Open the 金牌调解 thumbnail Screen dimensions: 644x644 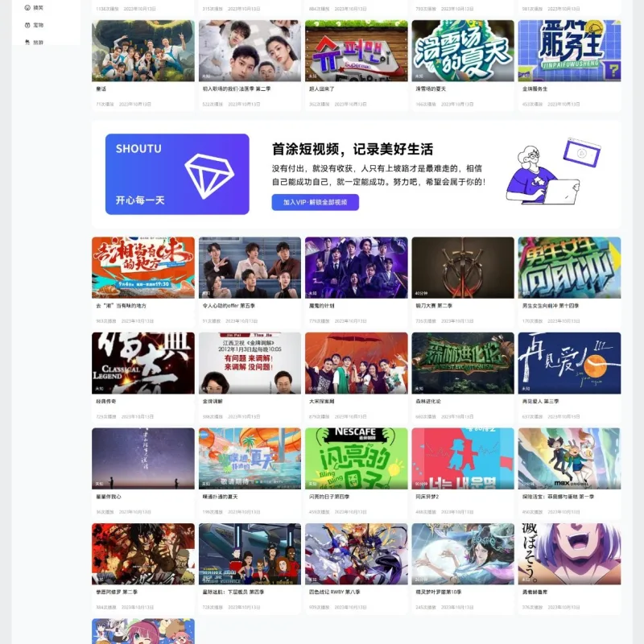(250, 363)
